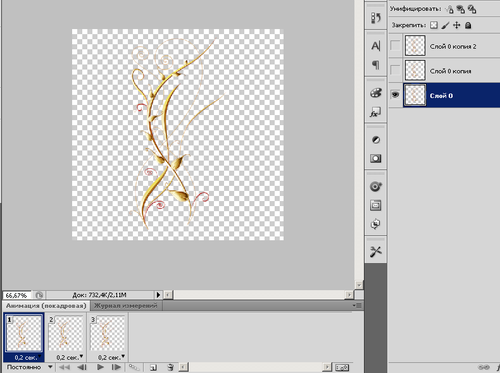Screen dimensions: 500x373
Task: Open looping options dropdown Постоянно
Action: [x=29, y=367]
